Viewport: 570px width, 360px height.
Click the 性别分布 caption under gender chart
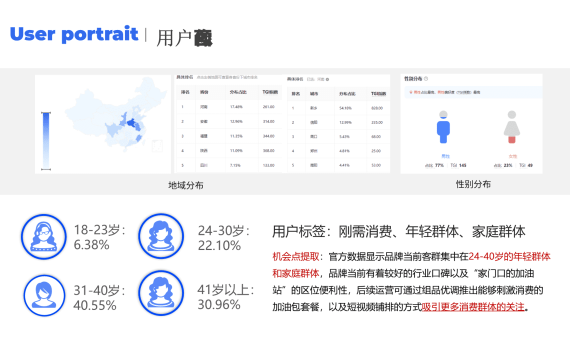pos(473,184)
